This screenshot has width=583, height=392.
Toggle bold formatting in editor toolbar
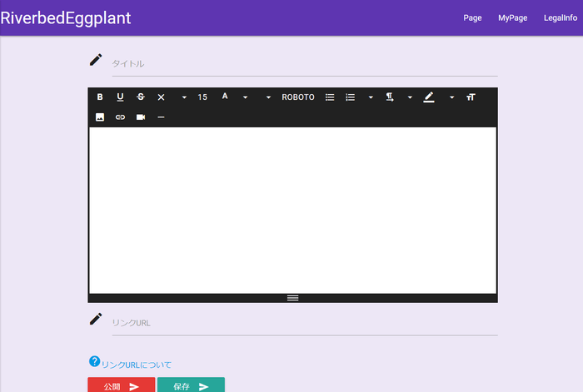[100, 97]
